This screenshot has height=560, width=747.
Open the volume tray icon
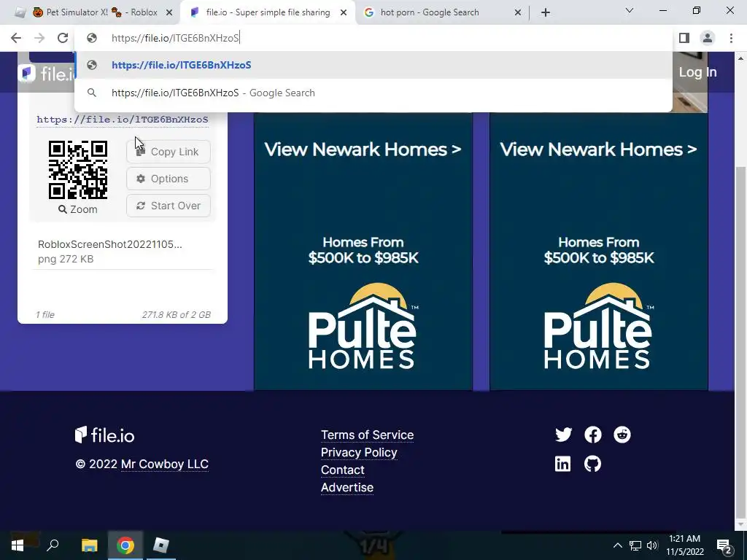coord(652,545)
